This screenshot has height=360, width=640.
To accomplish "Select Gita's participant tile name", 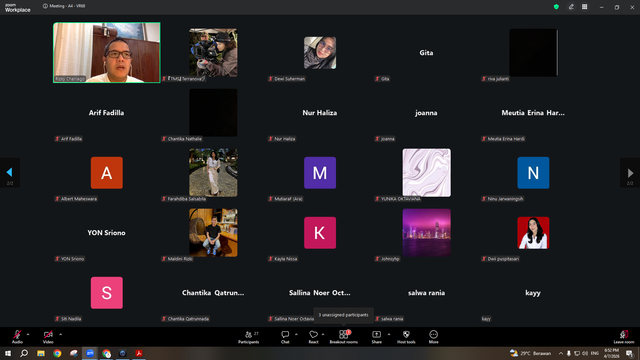I will click(x=426, y=53).
